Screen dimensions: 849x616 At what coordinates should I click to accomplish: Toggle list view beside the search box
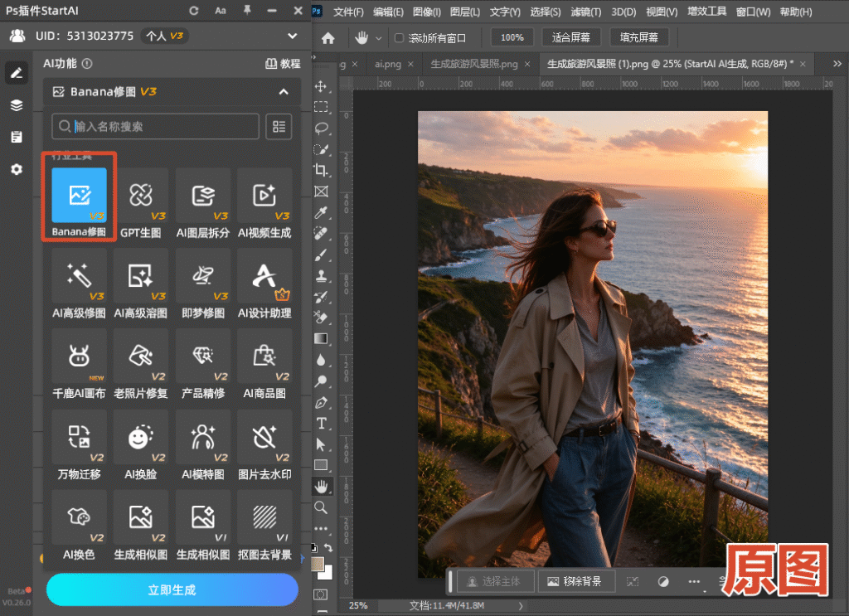coord(279,127)
